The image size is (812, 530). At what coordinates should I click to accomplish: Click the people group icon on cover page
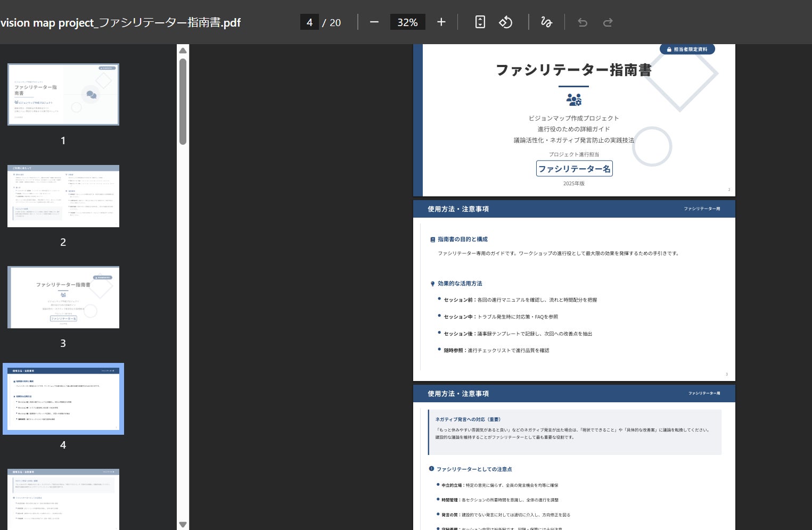(x=573, y=100)
